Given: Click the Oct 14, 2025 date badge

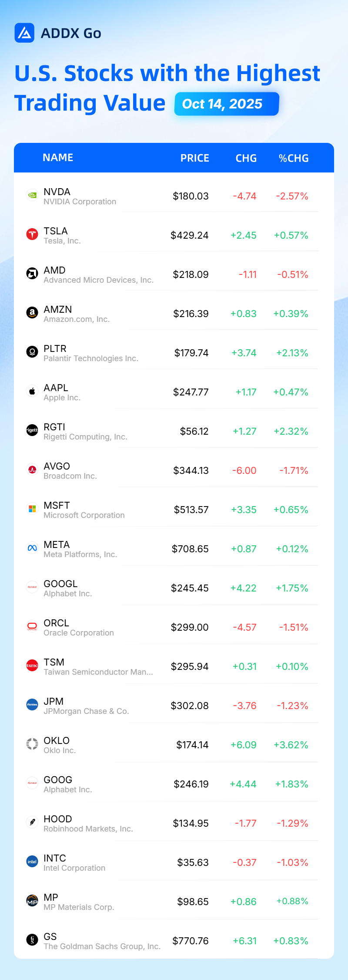Looking at the screenshot, I should (x=227, y=104).
